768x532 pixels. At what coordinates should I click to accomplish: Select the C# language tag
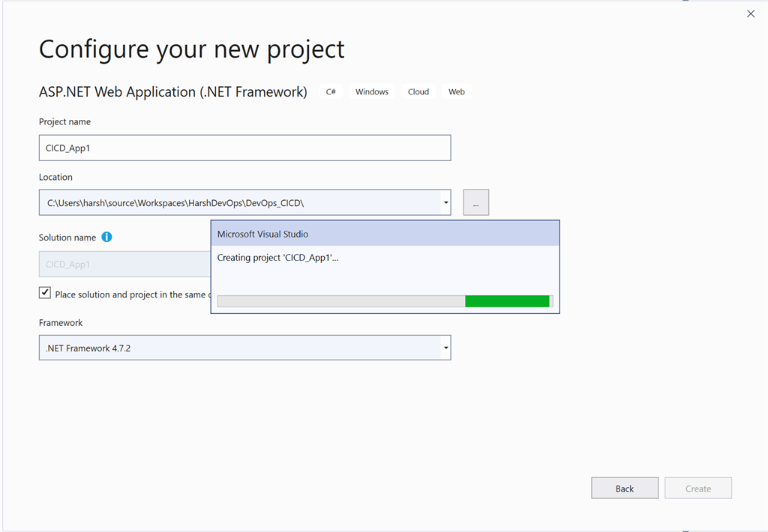coord(331,91)
